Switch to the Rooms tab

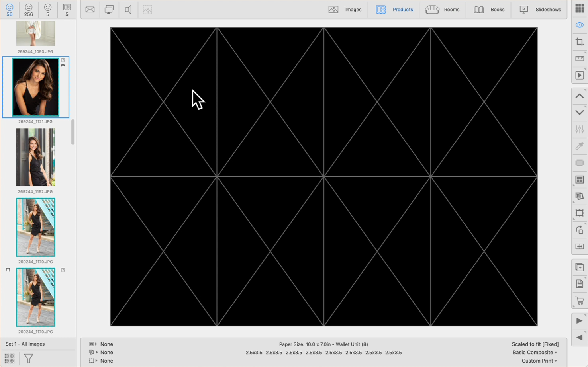(x=442, y=10)
